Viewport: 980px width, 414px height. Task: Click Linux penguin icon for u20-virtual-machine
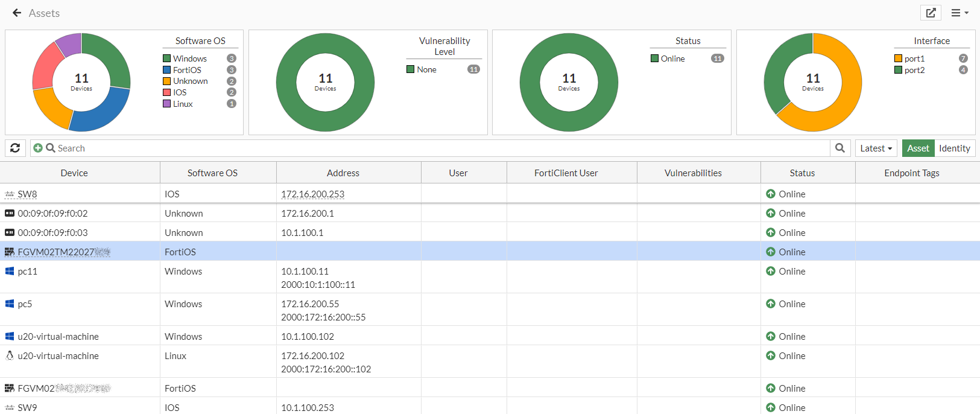[10, 355]
